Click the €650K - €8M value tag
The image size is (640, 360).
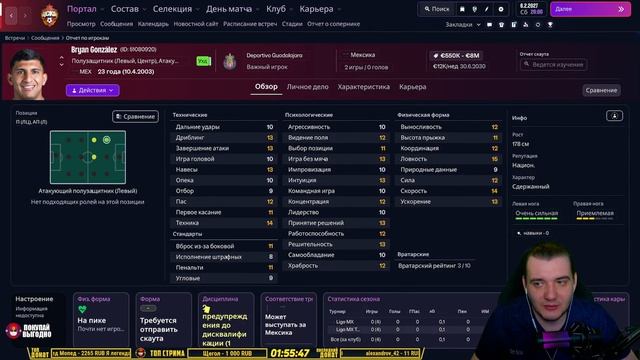(x=456, y=56)
